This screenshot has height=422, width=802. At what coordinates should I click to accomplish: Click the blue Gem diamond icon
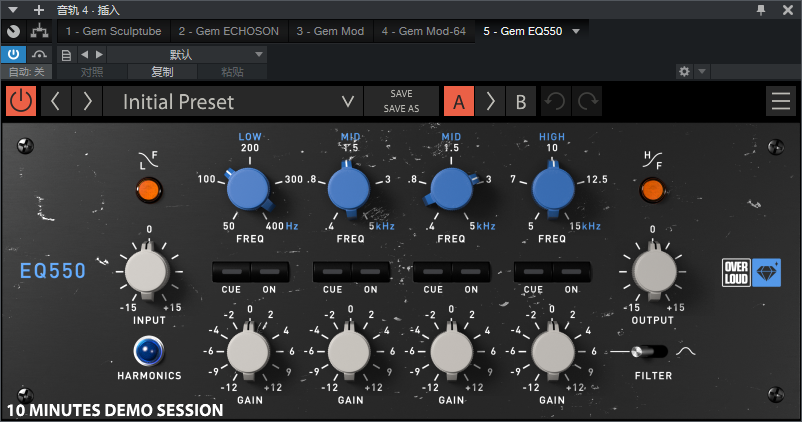[x=766, y=272]
